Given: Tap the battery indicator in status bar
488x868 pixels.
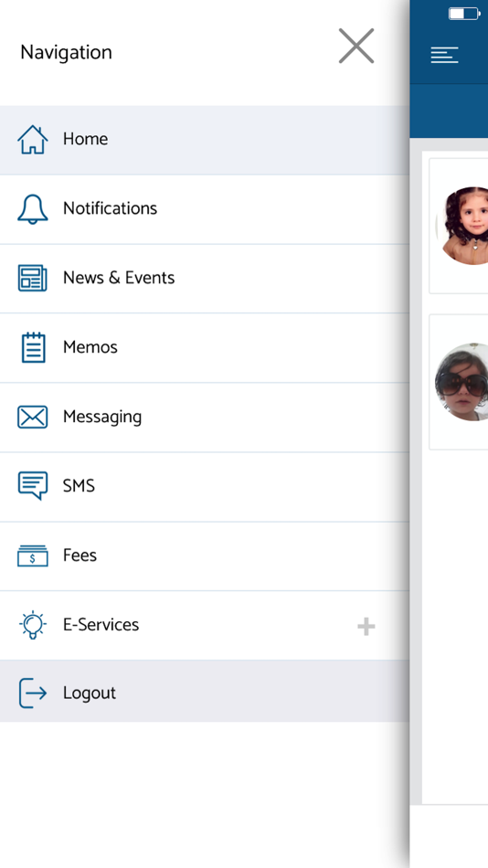Looking at the screenshot, I should (464, 14).
